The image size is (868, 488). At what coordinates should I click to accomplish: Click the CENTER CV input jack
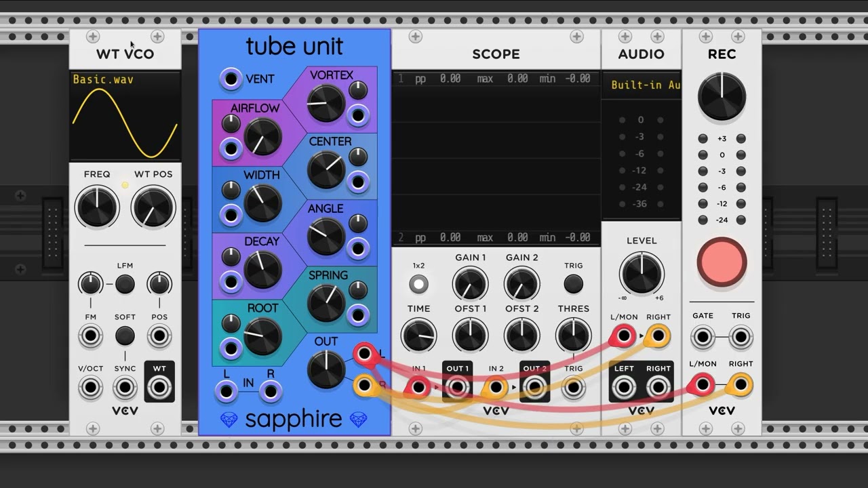tap(358, 182)
